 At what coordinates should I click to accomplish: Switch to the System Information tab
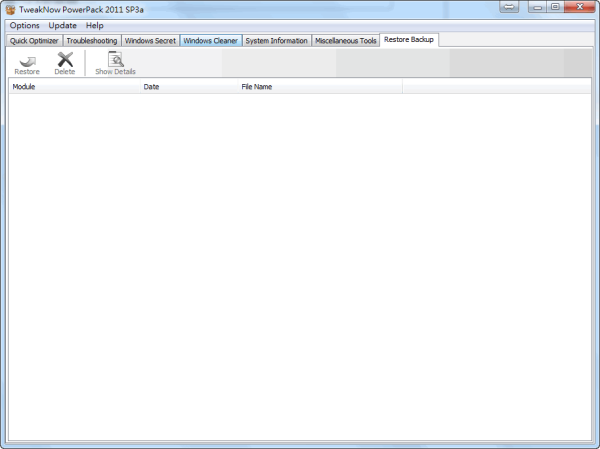pos(276,41)
